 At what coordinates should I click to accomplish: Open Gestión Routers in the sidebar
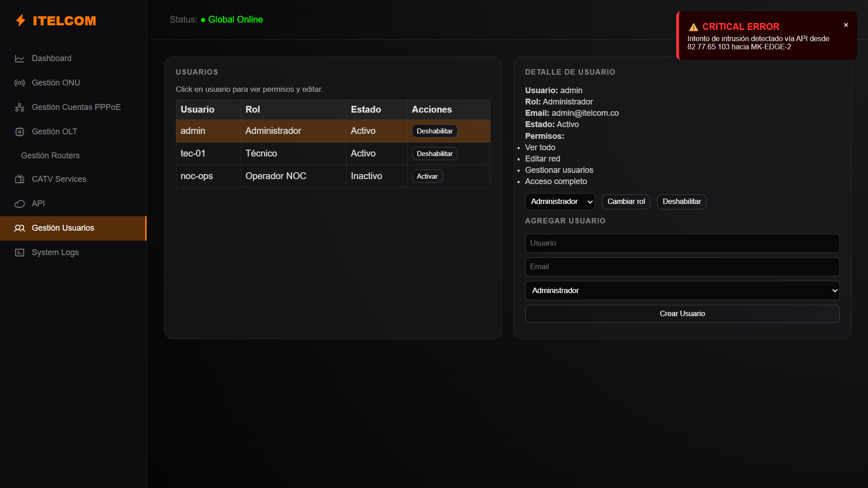[x=50, y=156]
